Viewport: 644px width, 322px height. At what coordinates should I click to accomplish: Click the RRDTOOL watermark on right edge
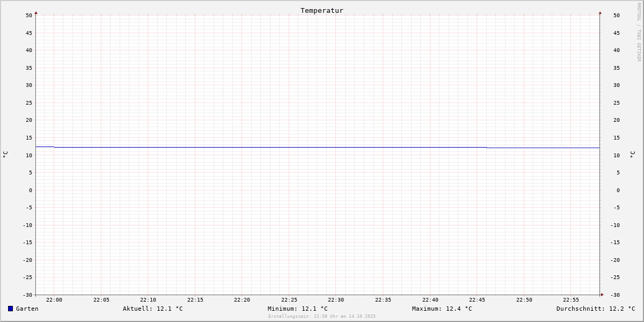pos(639,32)
